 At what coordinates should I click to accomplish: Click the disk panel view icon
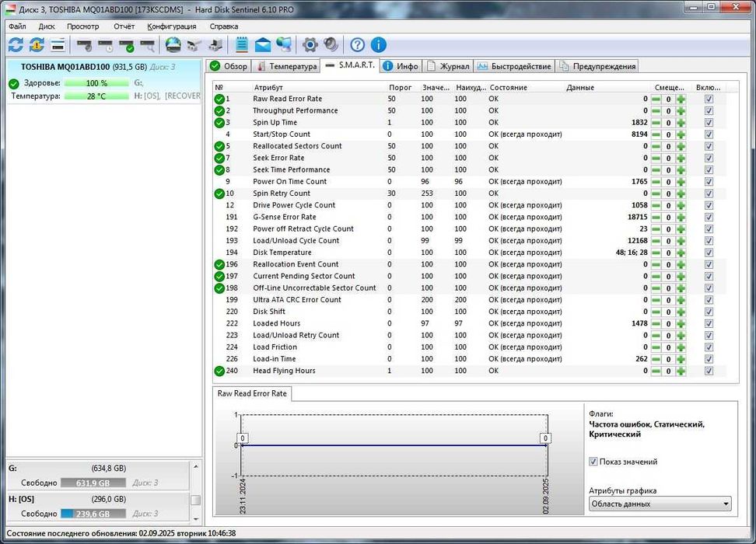pyautogui.click(x=58, y=45)
